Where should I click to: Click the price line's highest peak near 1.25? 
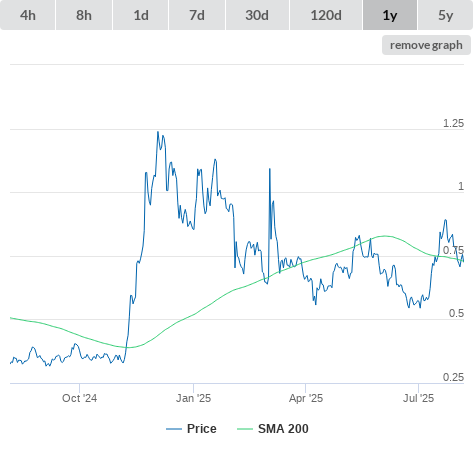tap(158, 132)
